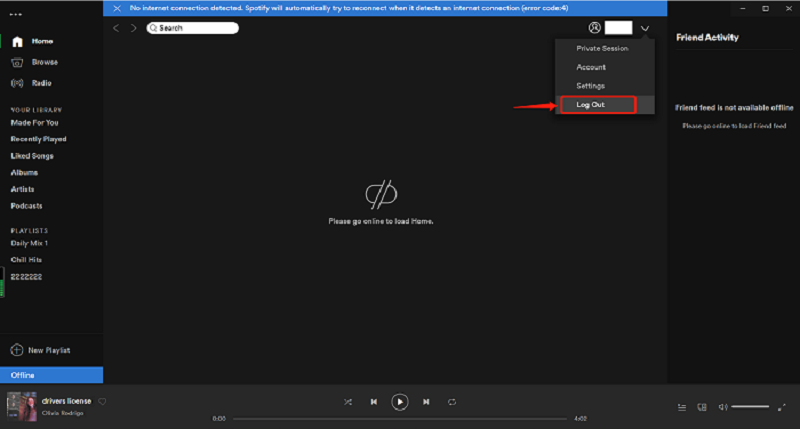Viewport: 800px width, 429px height.
Task: Open Albums in library
Action: tap(24, 173)
